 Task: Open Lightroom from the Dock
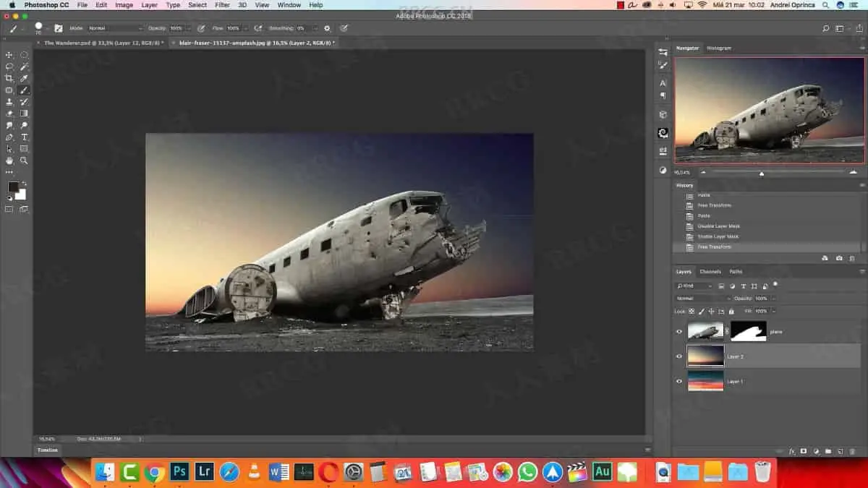coord(204,473)
